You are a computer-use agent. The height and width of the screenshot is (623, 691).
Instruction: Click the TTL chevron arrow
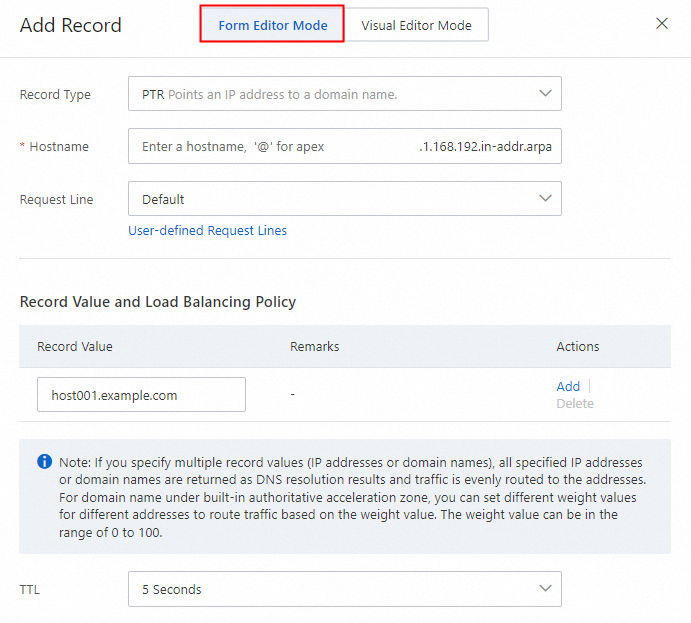pos(545,588)
